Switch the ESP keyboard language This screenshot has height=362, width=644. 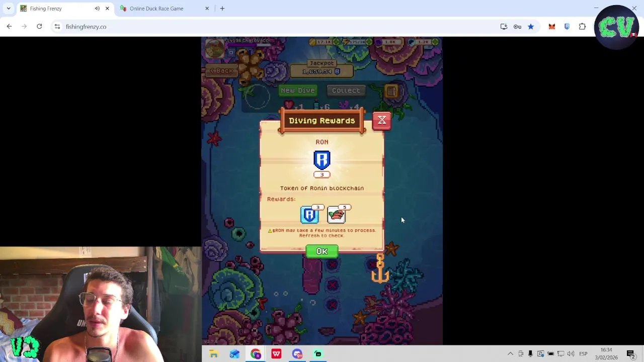(583, 354)
